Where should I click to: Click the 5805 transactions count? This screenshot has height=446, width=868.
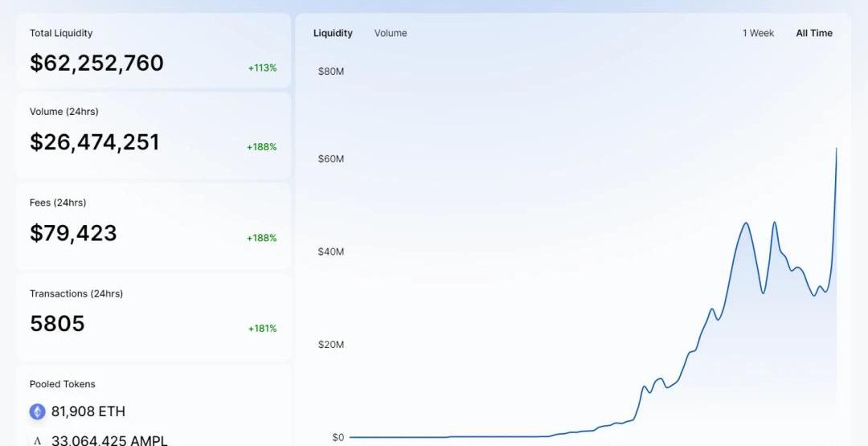(x=57, y=324)
